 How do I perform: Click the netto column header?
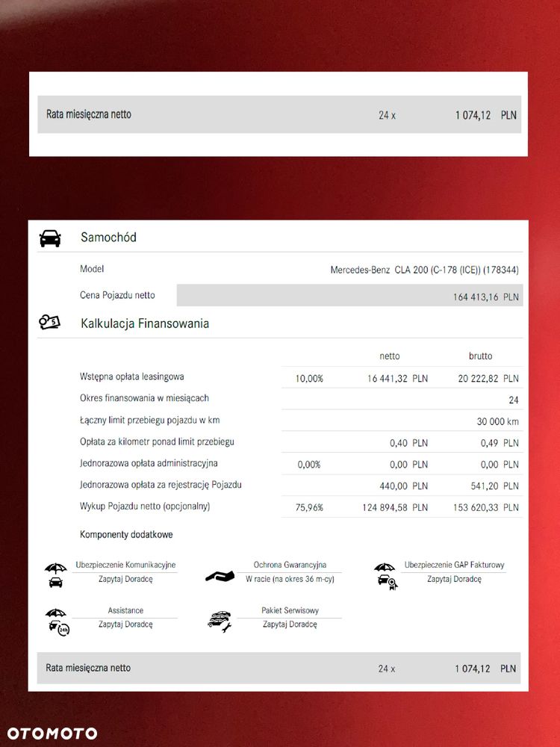point(390,356)
